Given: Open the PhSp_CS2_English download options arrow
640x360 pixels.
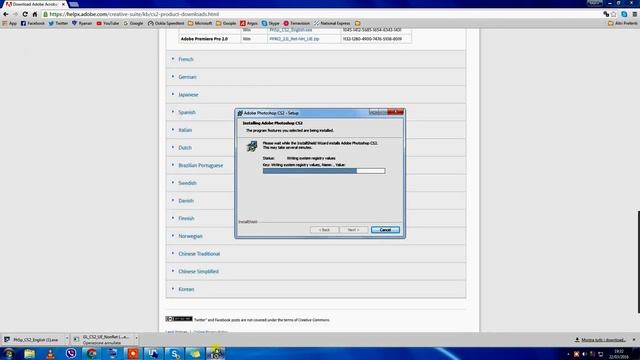Looking at the screenshot, I should [67, 339].
